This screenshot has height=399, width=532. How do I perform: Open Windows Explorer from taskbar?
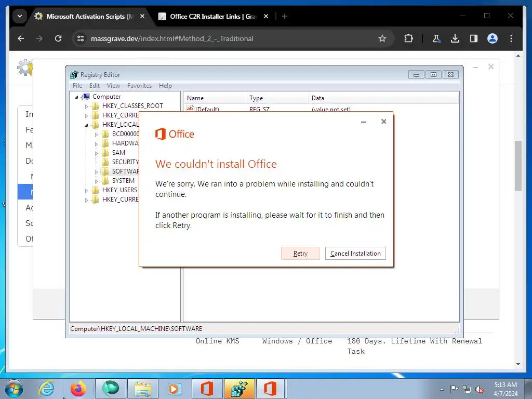coord(142,389)
